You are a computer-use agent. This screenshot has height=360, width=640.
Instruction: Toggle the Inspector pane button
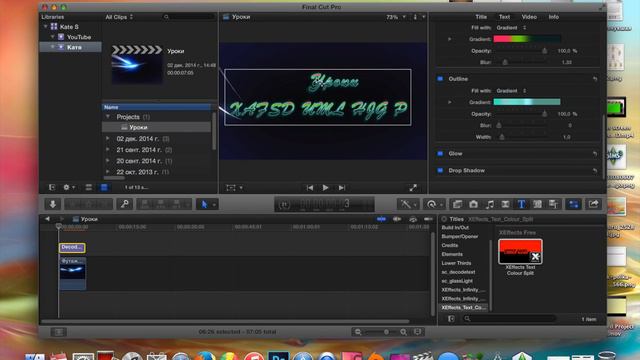pos(573,204)
